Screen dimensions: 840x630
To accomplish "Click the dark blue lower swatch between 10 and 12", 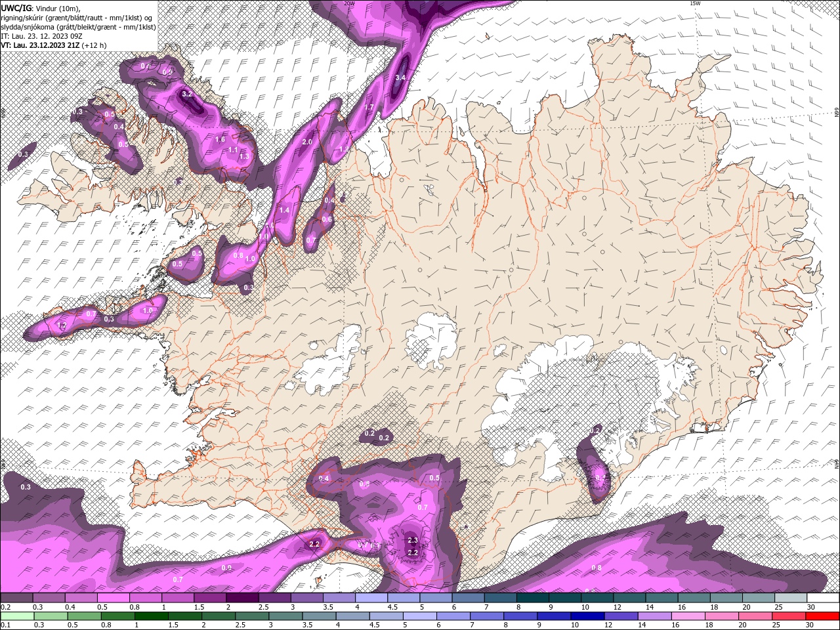I will [587, 616].
